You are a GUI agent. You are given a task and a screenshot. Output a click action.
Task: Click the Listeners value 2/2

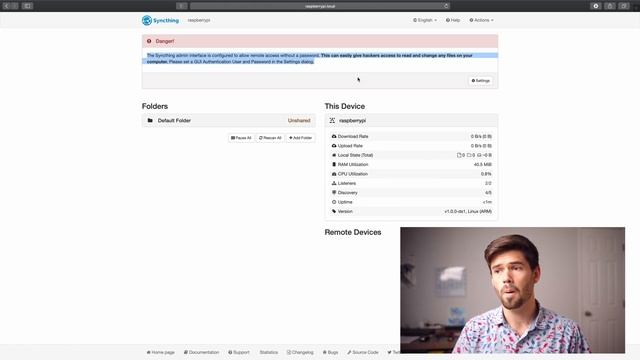[488, 183]
